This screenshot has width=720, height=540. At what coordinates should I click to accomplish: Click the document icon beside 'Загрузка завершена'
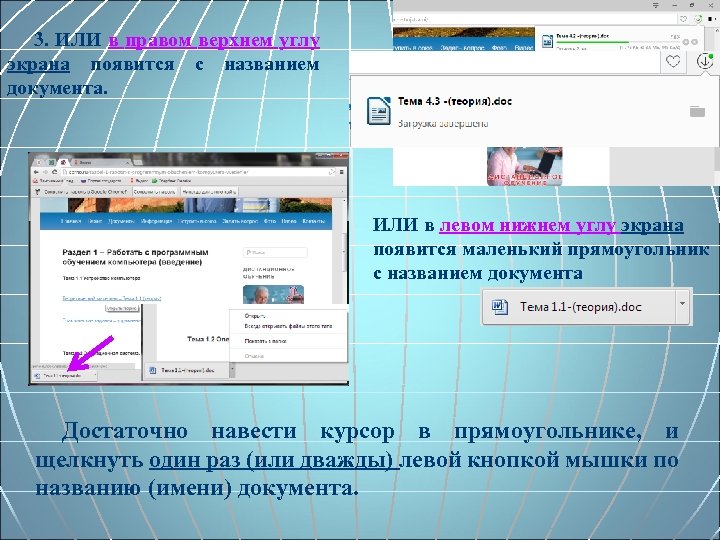pos(378,111)
